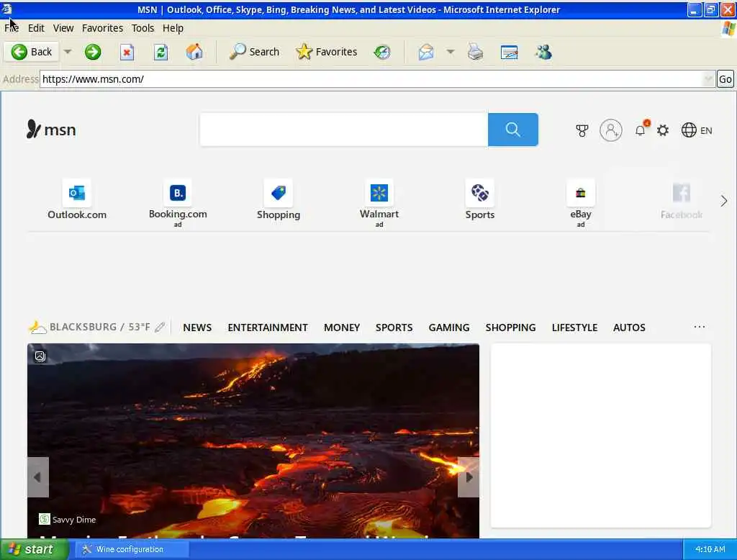The width and height of the screenshot is (737, 560).
Task: Open the Edit menu
Action: coord(36,28)
